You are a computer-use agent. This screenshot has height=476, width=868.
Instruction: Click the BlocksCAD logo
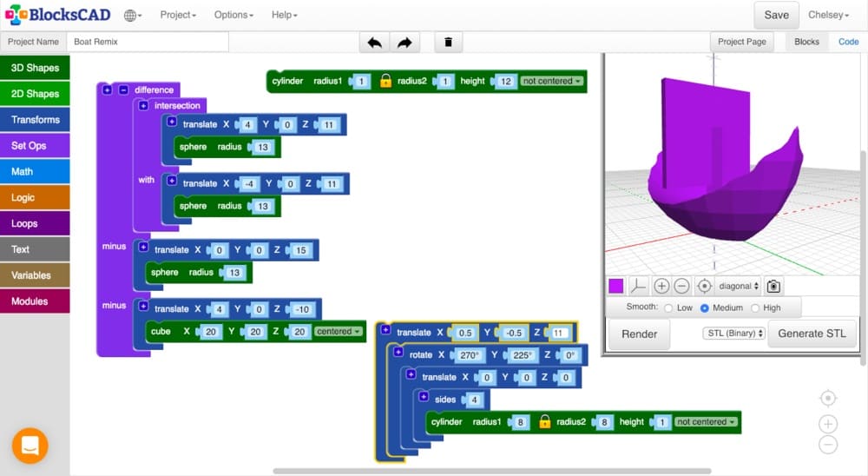coord(58,15)
